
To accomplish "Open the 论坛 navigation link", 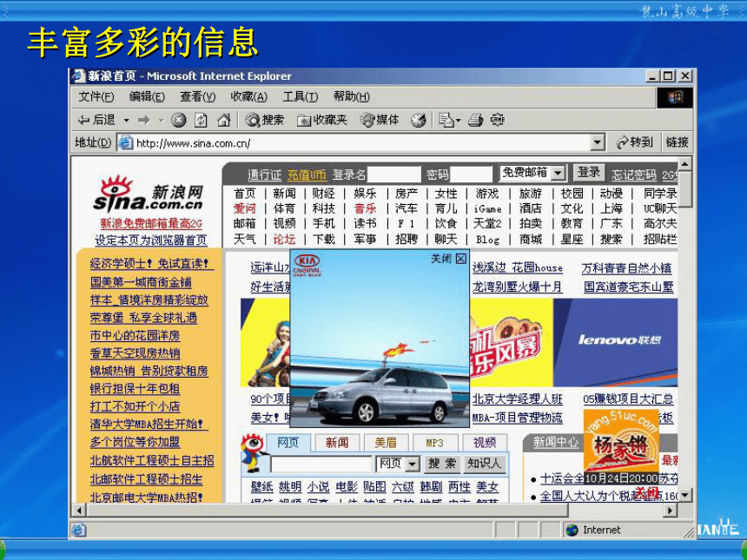I will click(284, 239).
